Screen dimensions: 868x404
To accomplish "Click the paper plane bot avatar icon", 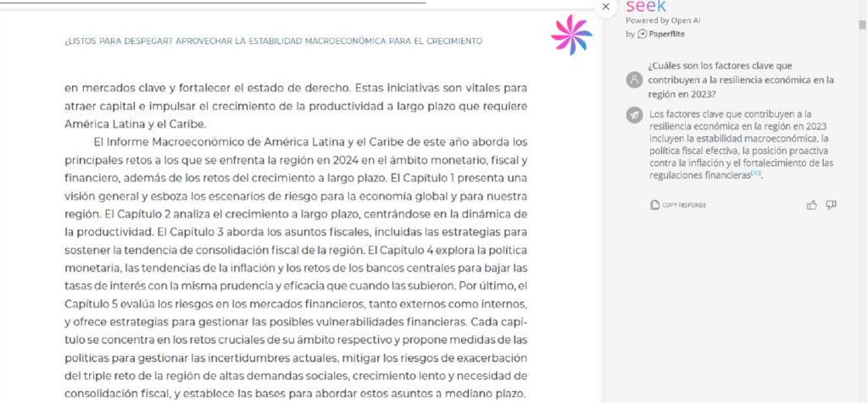I will click(x=633, y=115).
